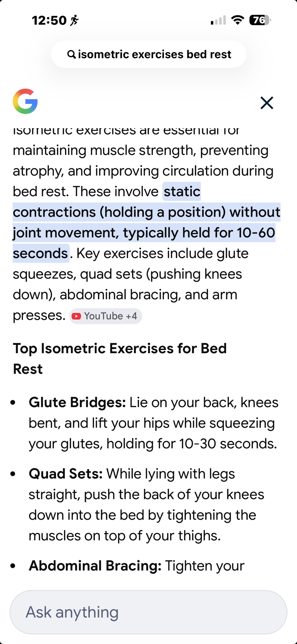This screenshot has width=297, height=644.
Task: Select the "Quad Sets:" bullet label
Action: [x=66, y=474]
